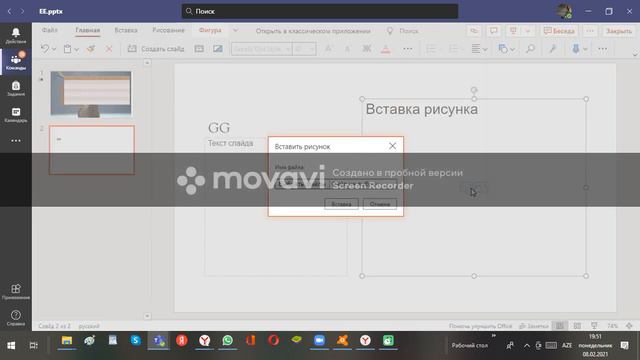Open Help in Teams sidebar
This screenshot has height=360, width=640.
(x=16, y=318)
